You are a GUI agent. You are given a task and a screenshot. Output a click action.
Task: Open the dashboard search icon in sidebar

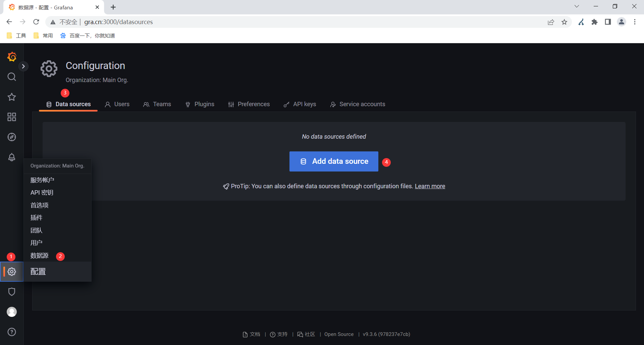click(x=12, y=77)
